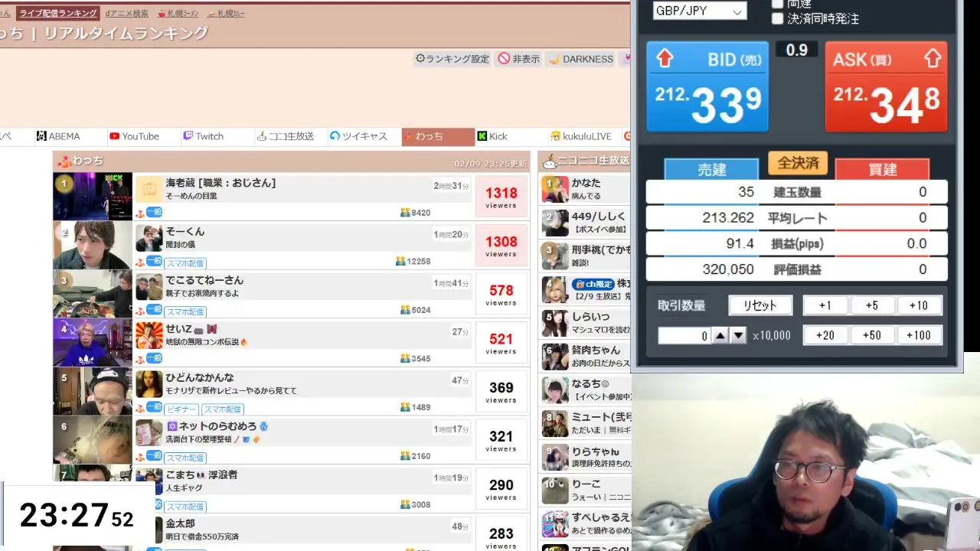980x551 pixels.
Task: Add +20 to trade quantity
Action: click(x=825, y=335)
